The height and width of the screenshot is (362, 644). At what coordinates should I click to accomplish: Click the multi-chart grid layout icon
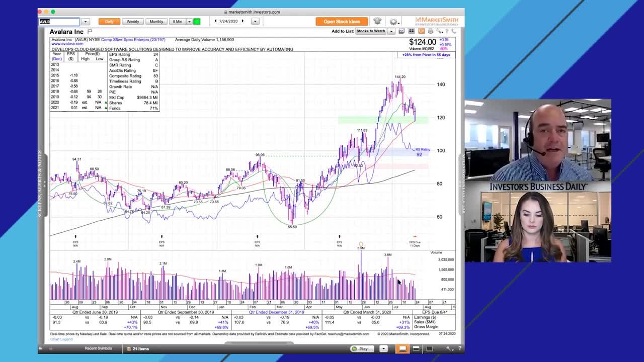pyautogui.click(x=411, y=31)
